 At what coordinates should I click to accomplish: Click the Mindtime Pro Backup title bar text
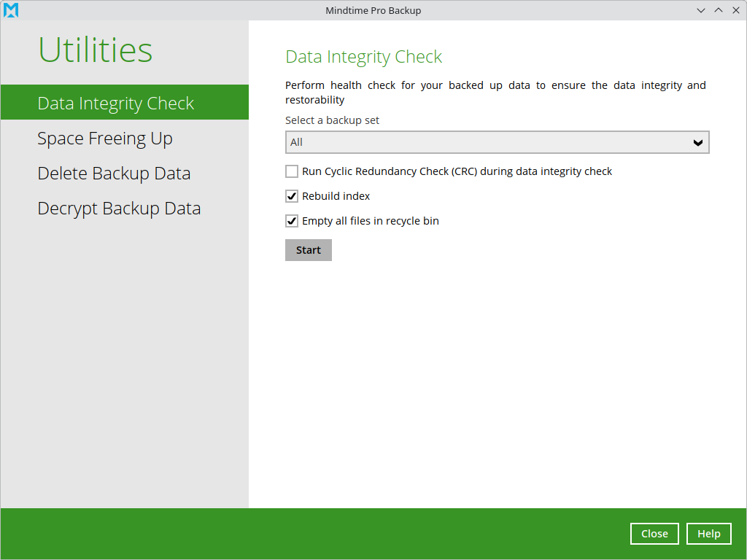click(373, 10)
